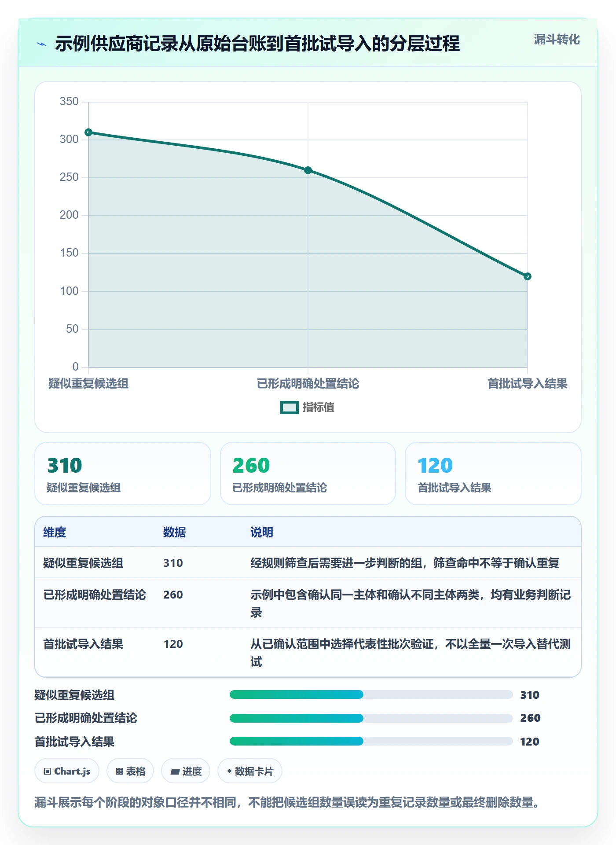This screenshot has width=616, height=845.
Task: Click the title 示例供应商记录从原始台账
Action: point(257,44)
